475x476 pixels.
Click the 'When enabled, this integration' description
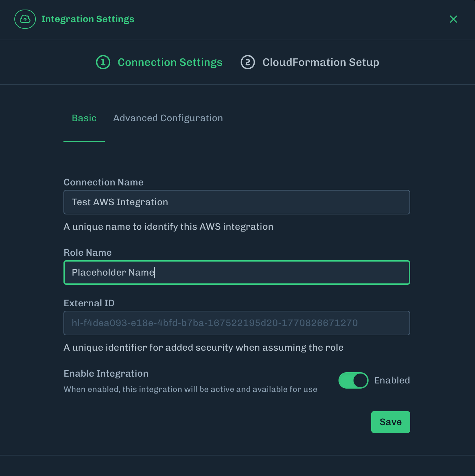pyautogui.click(x=190, y=389)
